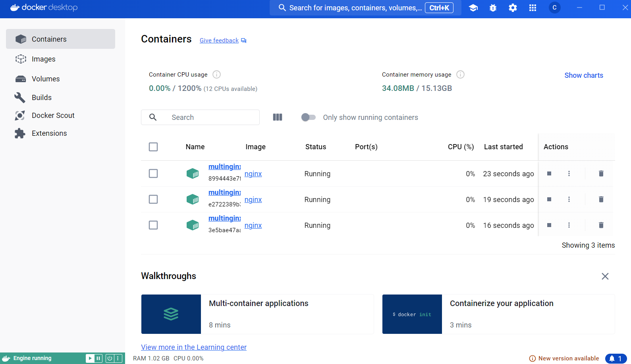Image resolution: width=631 pixels, height=364 pixels.
Task: Open nginx image link for 8994443e7 row
Action: point(253,174)
